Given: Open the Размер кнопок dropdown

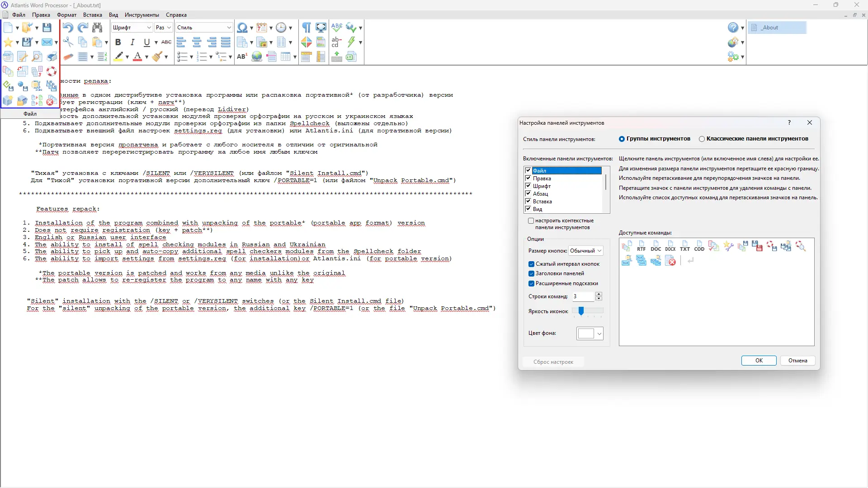Looking at the screenshot, I should pos(586,251).
